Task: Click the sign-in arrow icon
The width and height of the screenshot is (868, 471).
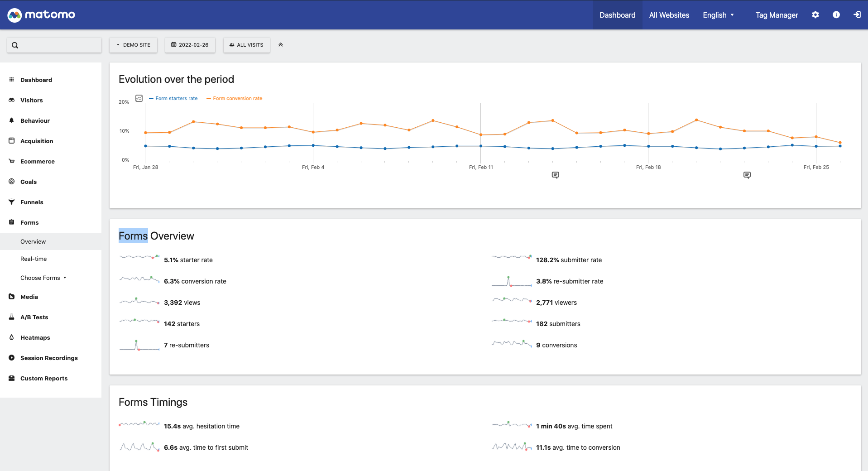Action: coord(857,15)
